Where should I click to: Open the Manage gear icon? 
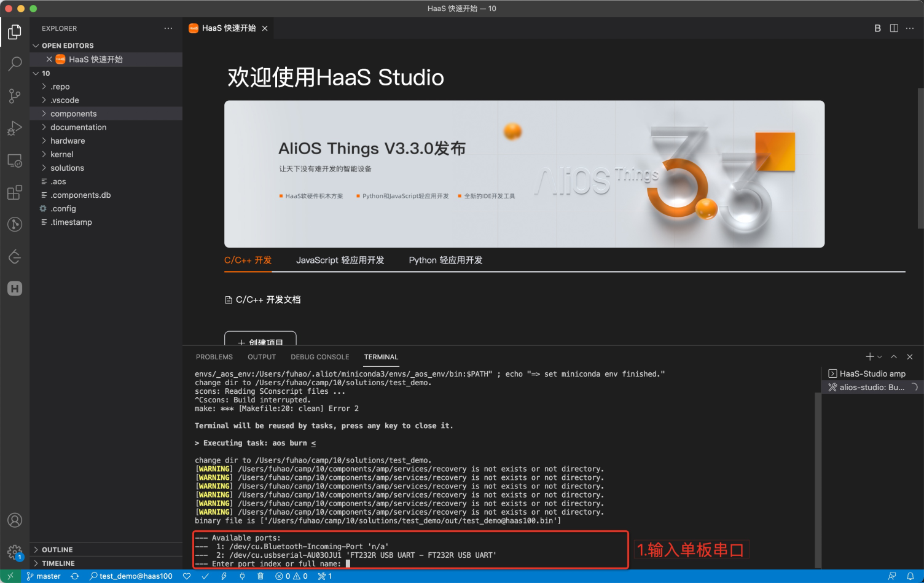[x=15, y=552]
